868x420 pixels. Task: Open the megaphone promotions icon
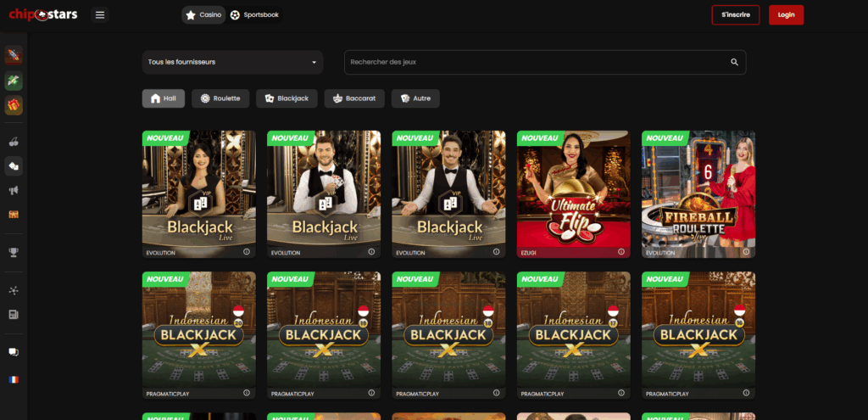14,190
